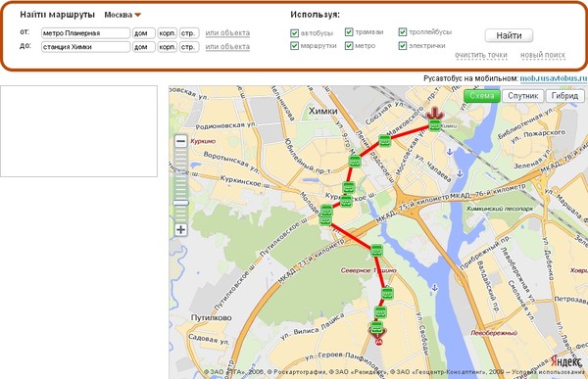The width and height of the screenshot is (588, 379).
Task: Click the Найти search button
Action: 509,35
